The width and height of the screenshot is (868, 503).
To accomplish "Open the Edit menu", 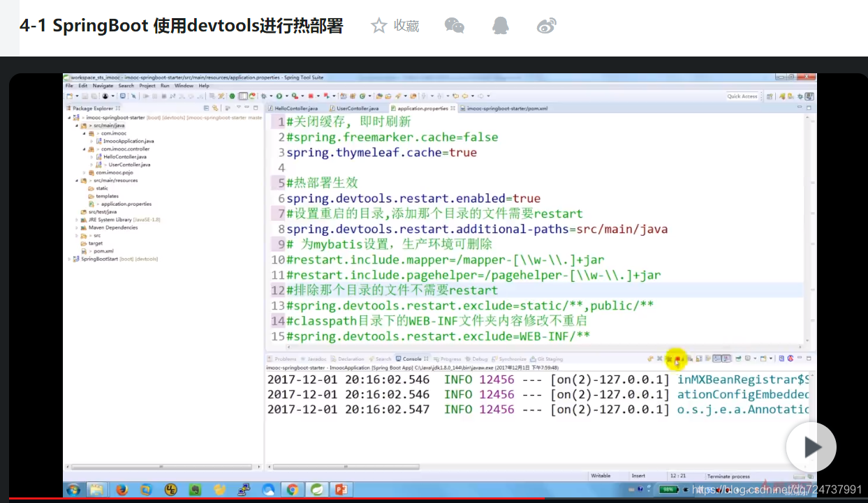I will [x=82, y=86].
